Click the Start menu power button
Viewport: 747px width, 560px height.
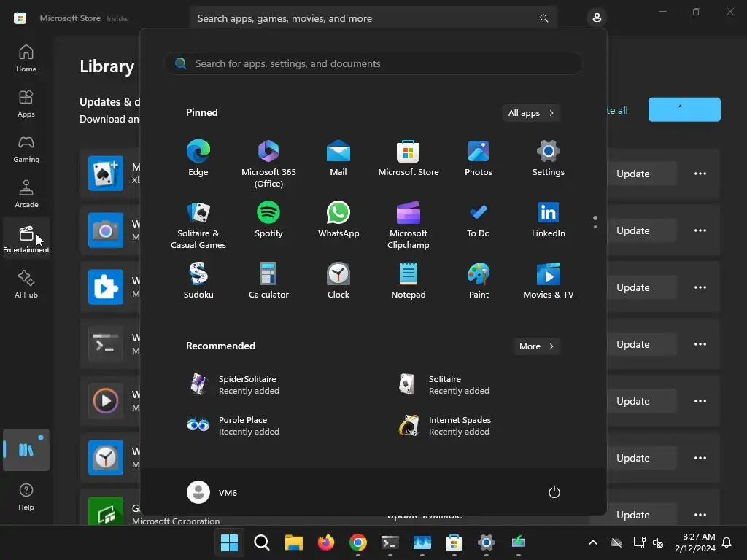click(x=554, y=492)
